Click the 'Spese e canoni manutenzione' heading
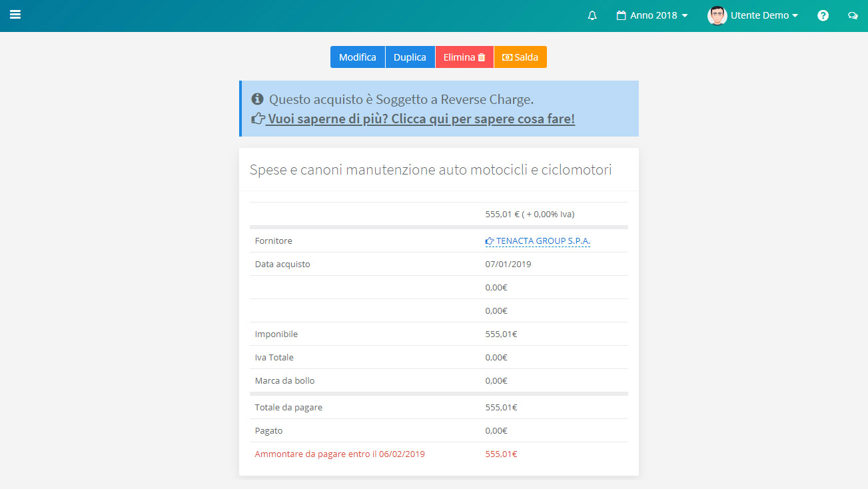Viewport: 868px width, 489px height. click(x=430, y=170)
